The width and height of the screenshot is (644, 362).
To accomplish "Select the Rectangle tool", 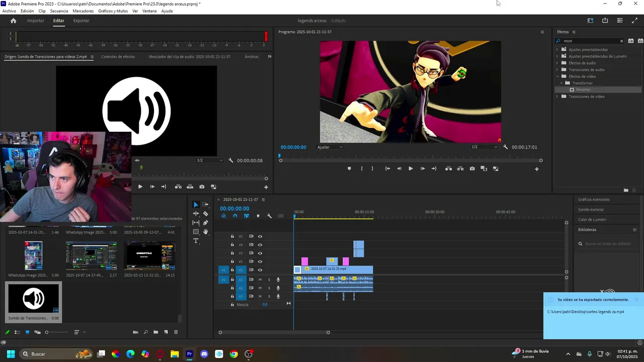I will (196, 232).
